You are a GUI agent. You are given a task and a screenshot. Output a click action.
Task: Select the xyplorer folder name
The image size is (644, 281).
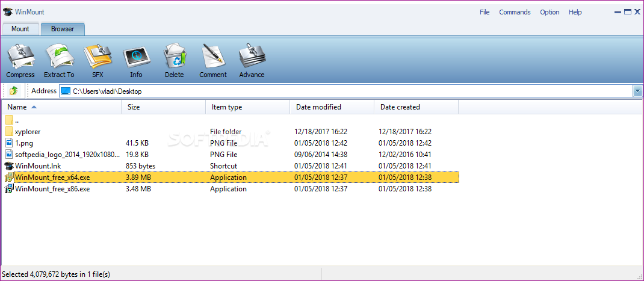click(x=28, y=132)
